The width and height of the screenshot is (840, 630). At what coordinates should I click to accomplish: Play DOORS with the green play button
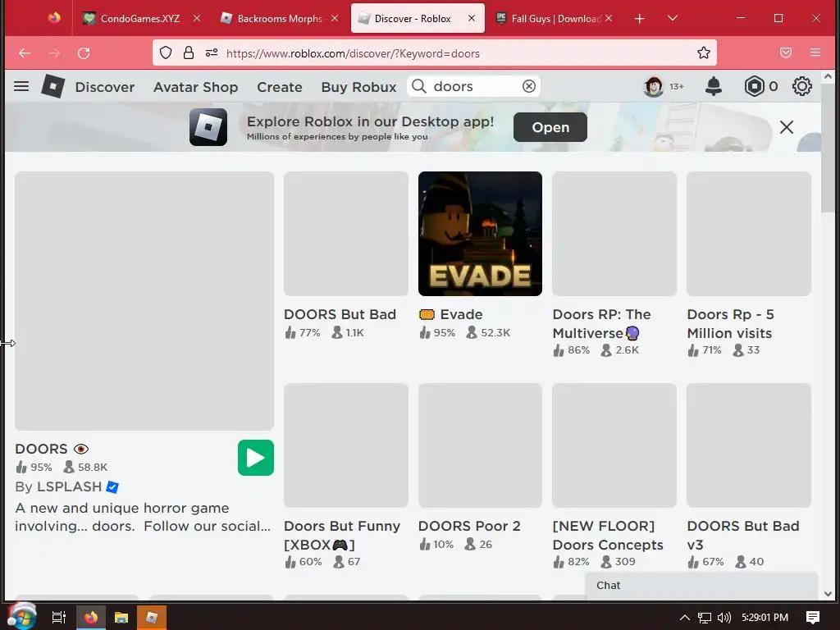[x=256, y=458]
